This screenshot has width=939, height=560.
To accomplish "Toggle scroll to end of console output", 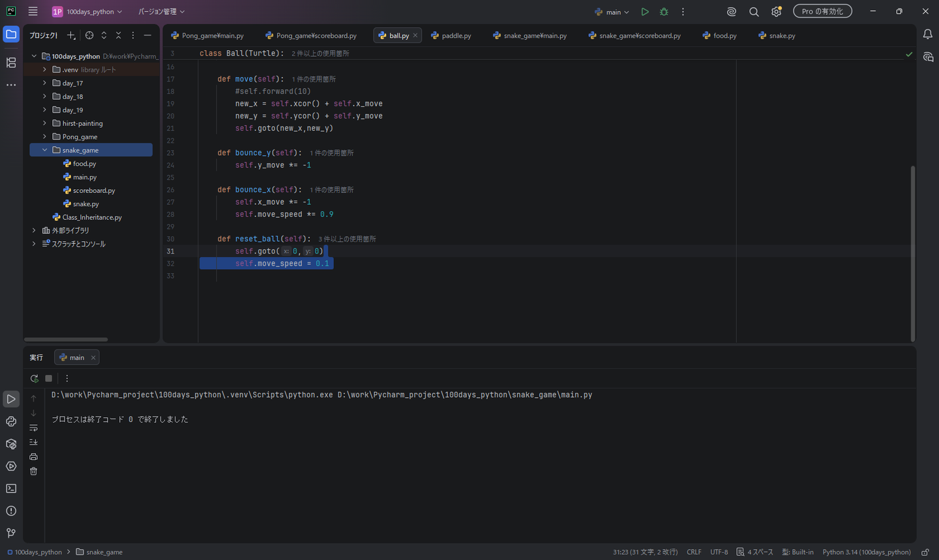I will pyautogui.click(x=33, y=443).
